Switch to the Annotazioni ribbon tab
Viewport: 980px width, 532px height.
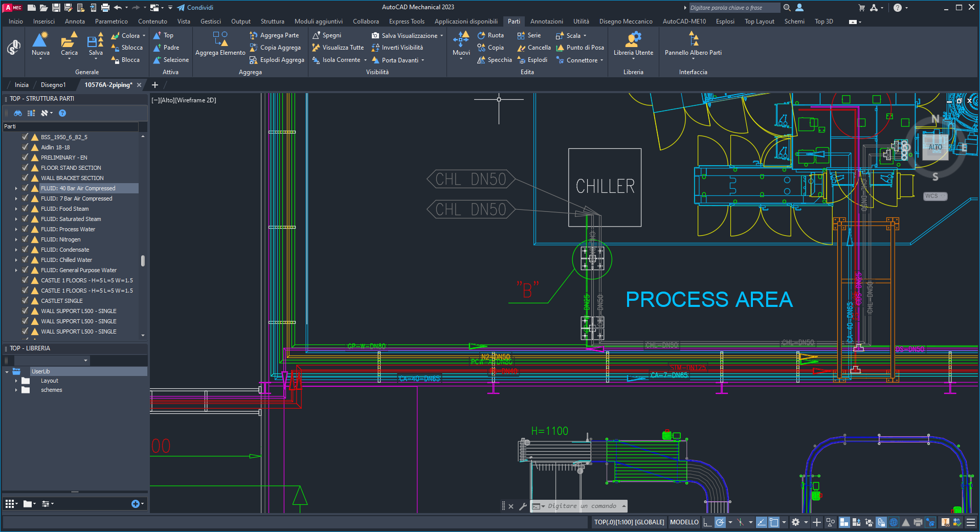point(546,21)
